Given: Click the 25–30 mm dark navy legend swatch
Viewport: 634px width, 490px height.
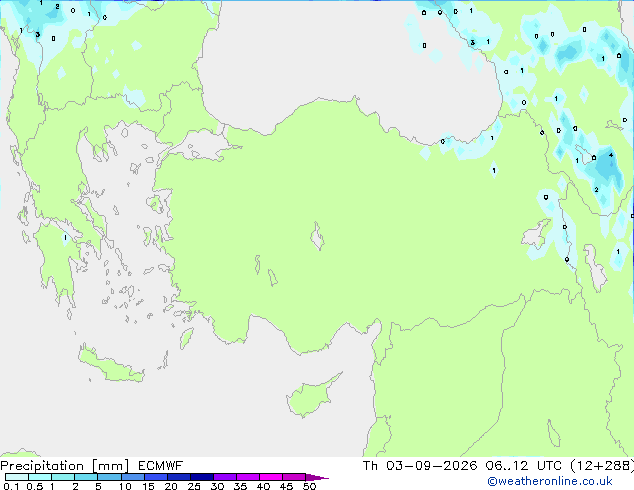Looking at the screenshot, I should [201, 477].
